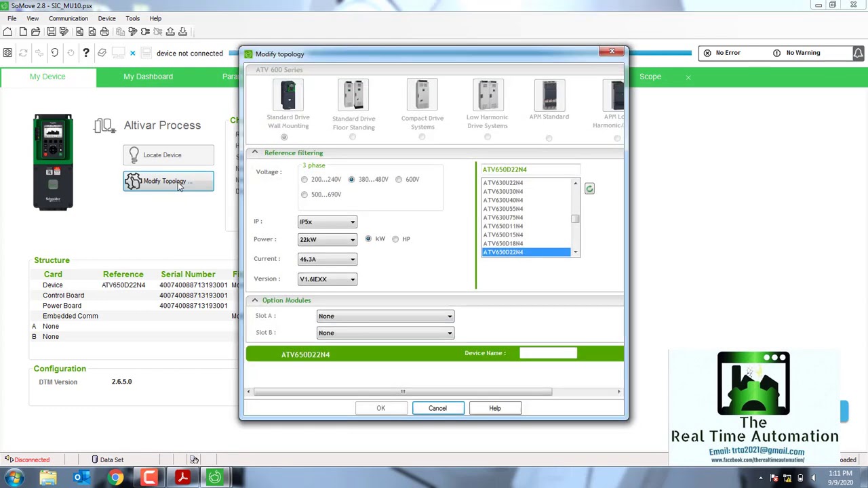Screen dimensions: 868x488
Task: Open File Explorer from the taskbar
Action: (x=48, y=478)
